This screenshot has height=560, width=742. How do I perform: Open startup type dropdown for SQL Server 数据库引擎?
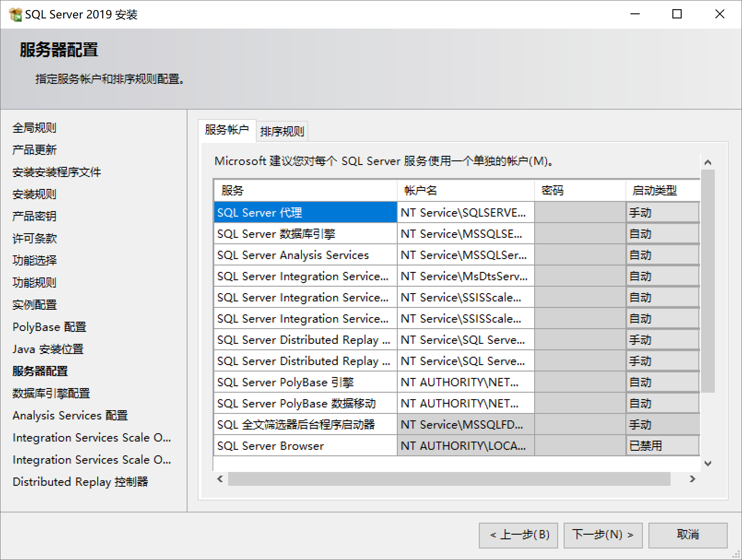[663, 234]
